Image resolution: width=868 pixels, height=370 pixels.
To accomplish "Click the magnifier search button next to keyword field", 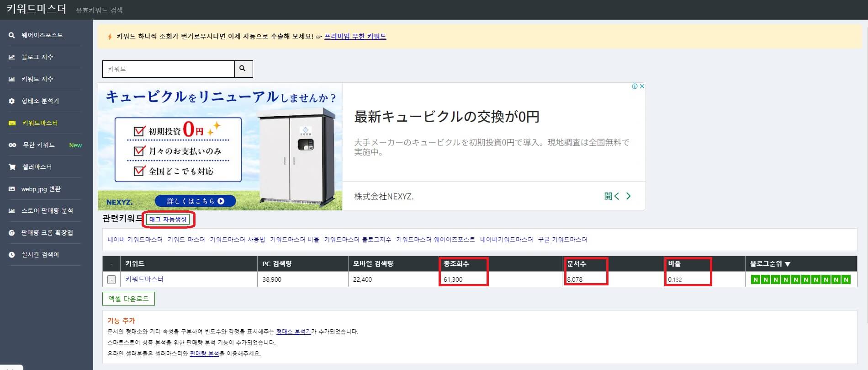I will 243,69.
